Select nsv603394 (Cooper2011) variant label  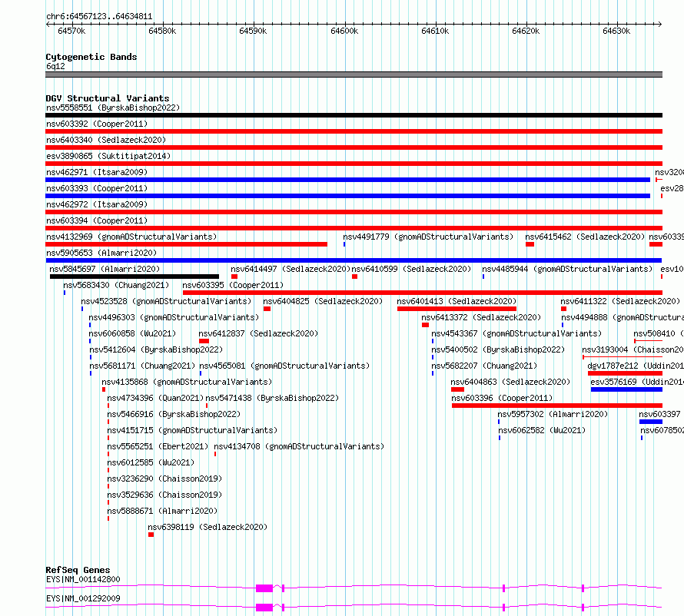[97, 220]
